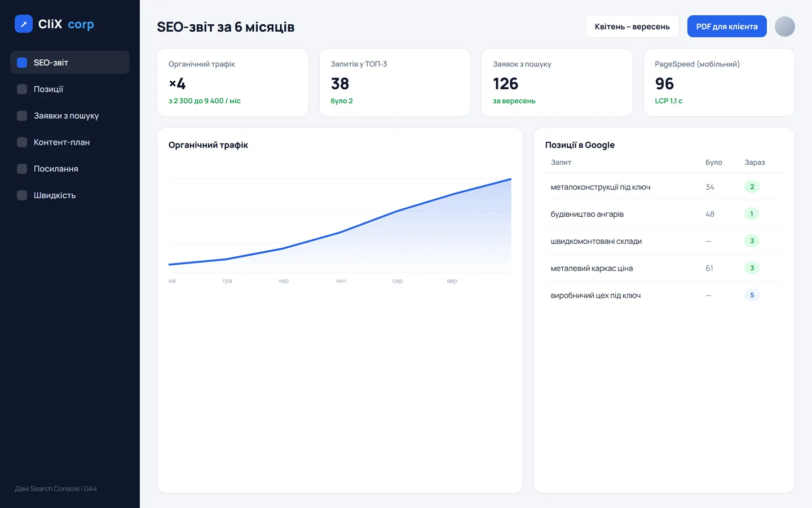Click the Запит column header
This screenshot has width=812, height=508.
pos(561,163)
